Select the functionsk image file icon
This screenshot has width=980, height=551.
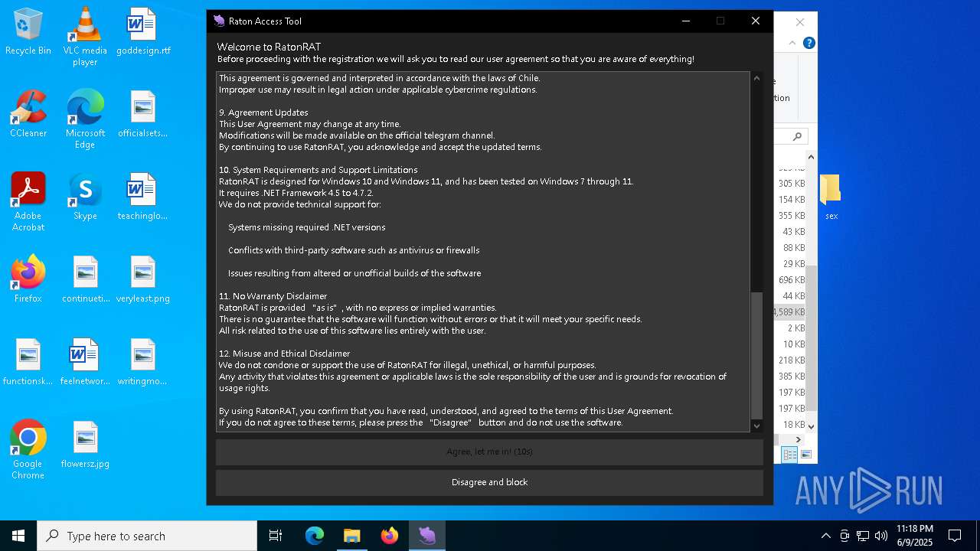(x=28, y=363)
